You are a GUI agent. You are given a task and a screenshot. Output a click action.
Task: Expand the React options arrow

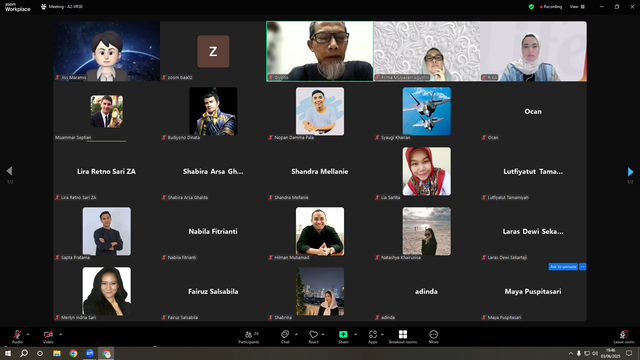(323, 334)
